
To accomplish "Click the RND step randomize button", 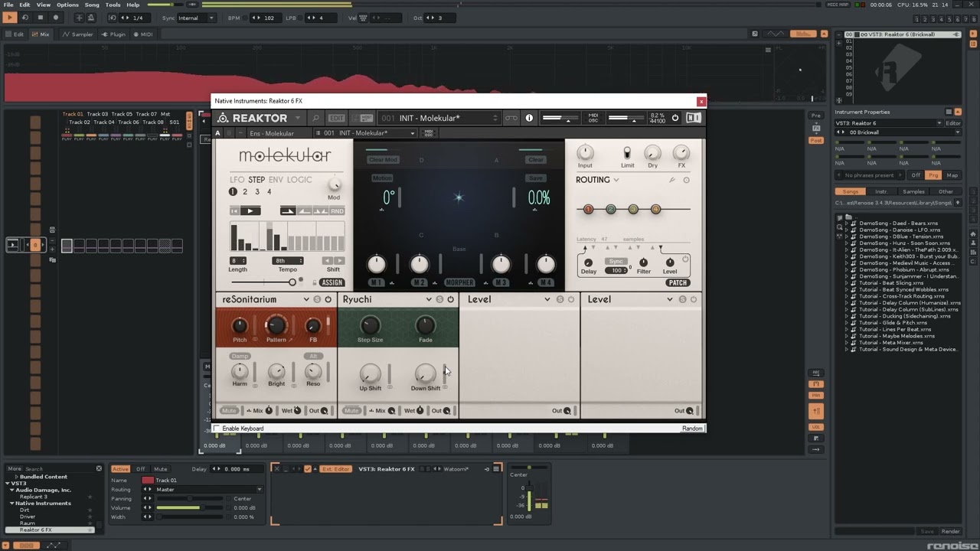I will (x=337, y=211).
